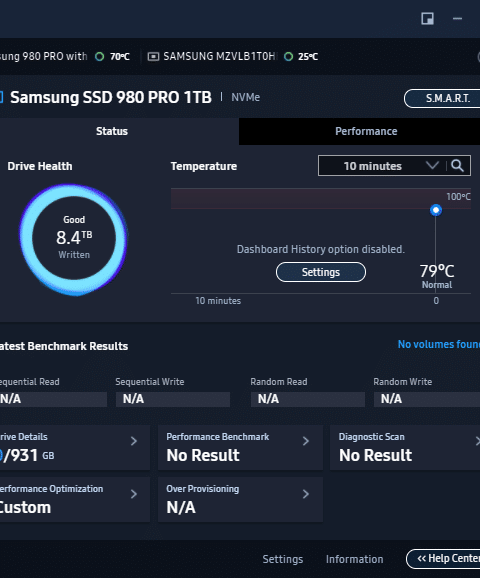Click the temperature search magnifier icon
This screenshot has width=480, height=578.
(457, 166)
